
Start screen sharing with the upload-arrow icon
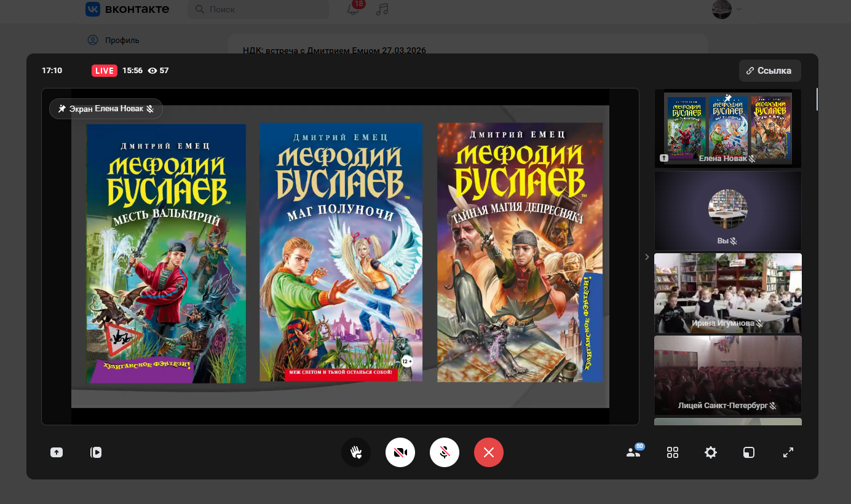(57, 452)
